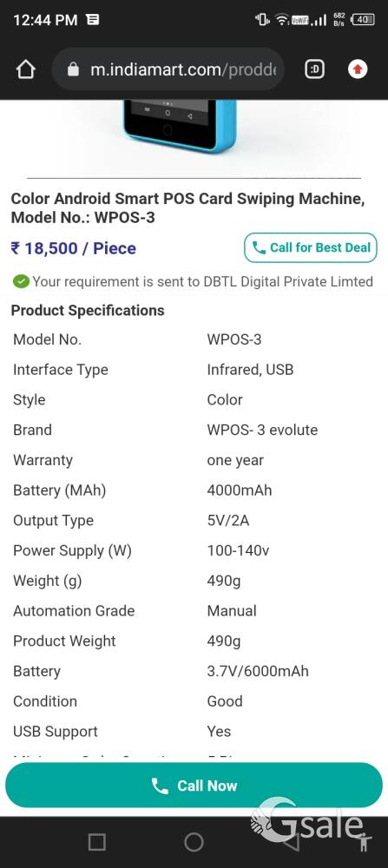The image size is (388, 868).
Task: Tap the blue POS machine product image
Action: (x=180, y=126)
